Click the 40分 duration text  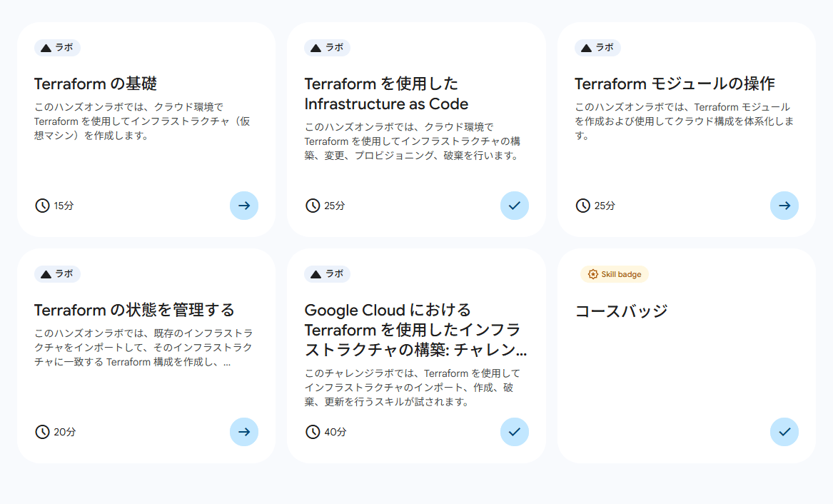(x=335, y=433)
